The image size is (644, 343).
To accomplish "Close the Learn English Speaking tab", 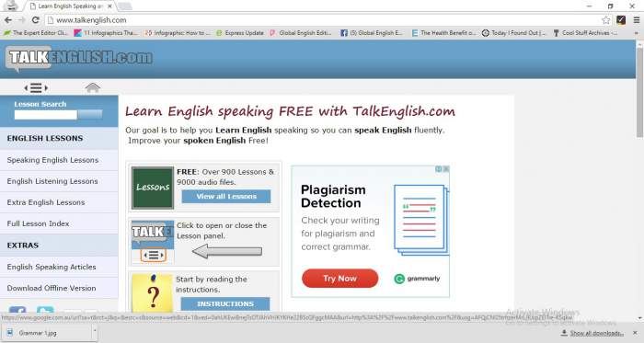I will tap(109, 6).
